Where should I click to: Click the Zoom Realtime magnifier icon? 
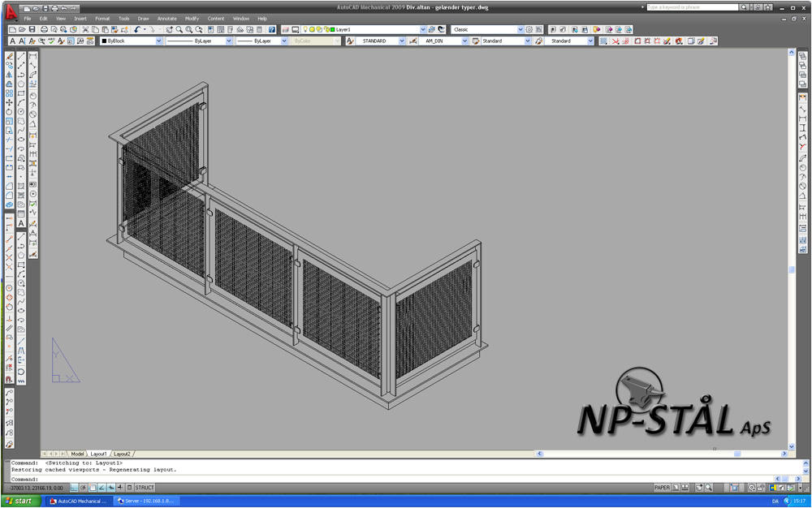(x=179, y=29)
